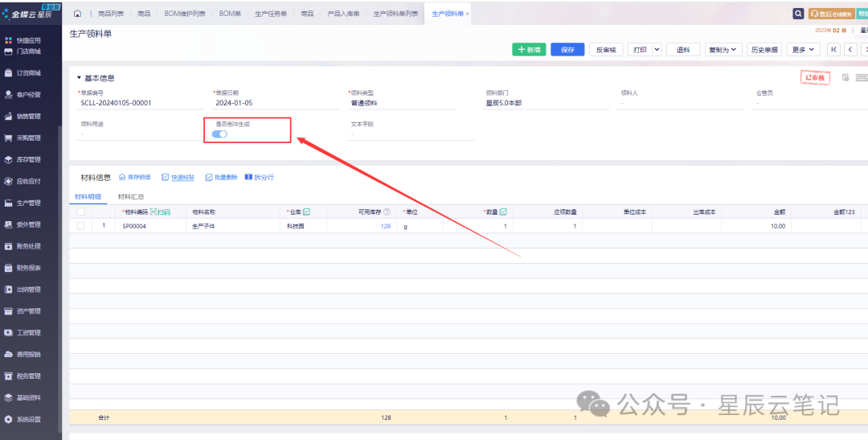Open the 更多 dropdown menu

point(802,50)
